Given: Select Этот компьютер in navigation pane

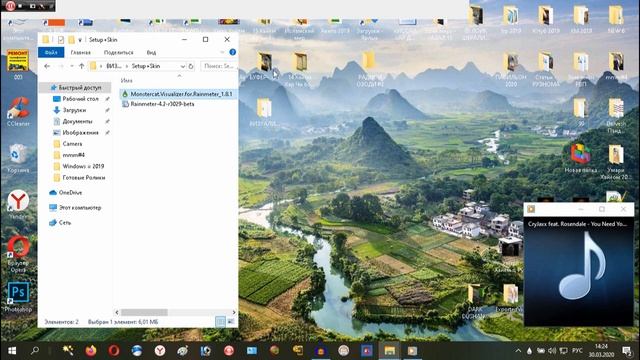Looking at the screenshot, I should coord(80,208).
